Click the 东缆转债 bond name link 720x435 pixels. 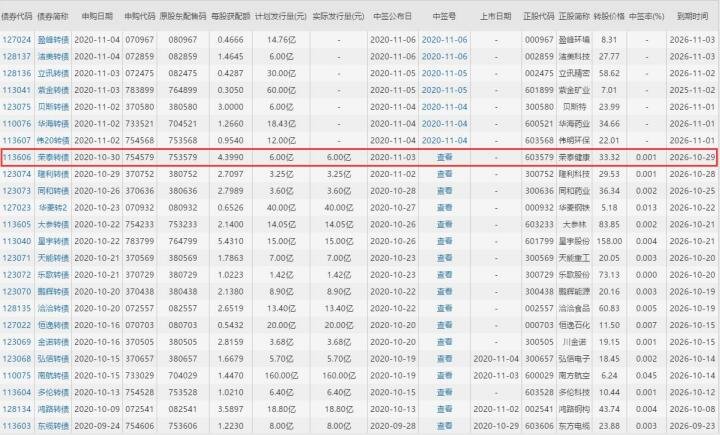[53, 426]
